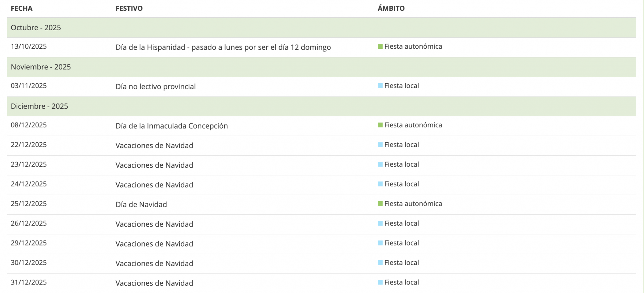This screenshot has width=644, height=293.
Task: Click blue marker on the 26/12/2025 row
Action: (380, 224)
